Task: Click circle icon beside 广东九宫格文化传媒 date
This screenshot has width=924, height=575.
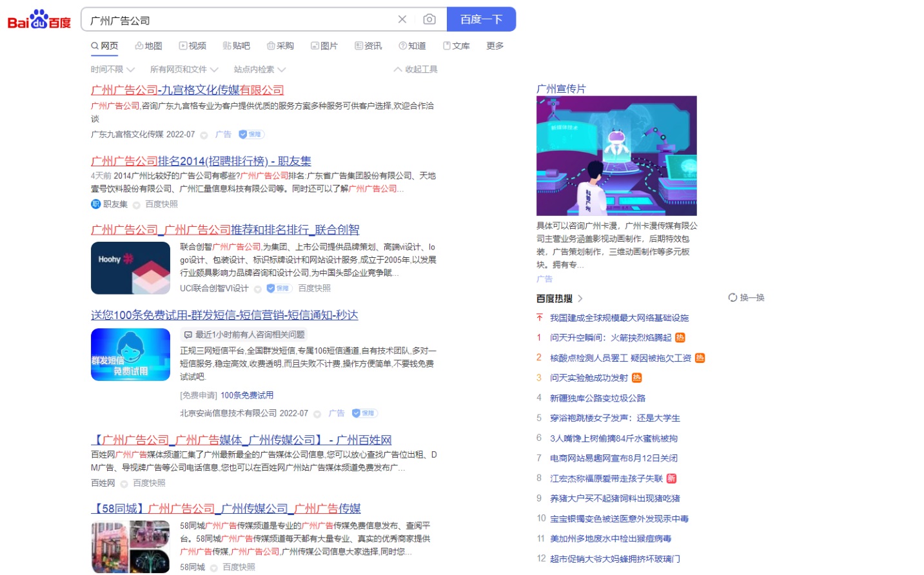Action: [204, 135]
